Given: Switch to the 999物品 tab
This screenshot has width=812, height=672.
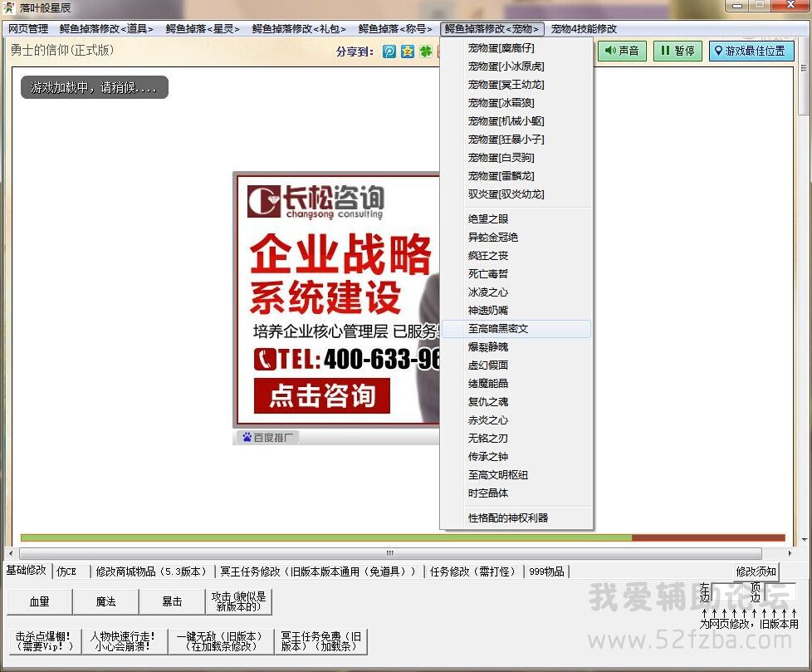Looking at the screenshot, I should click(x=547, y=571).
